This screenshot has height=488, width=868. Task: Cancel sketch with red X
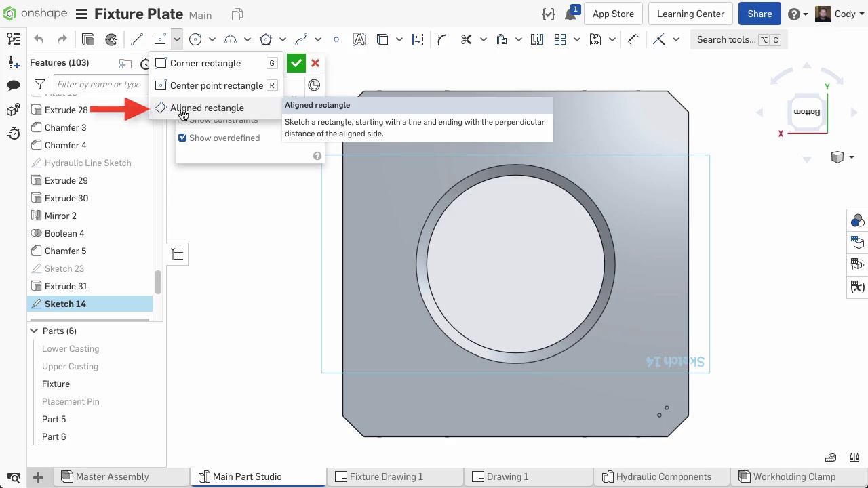point(315,63)
